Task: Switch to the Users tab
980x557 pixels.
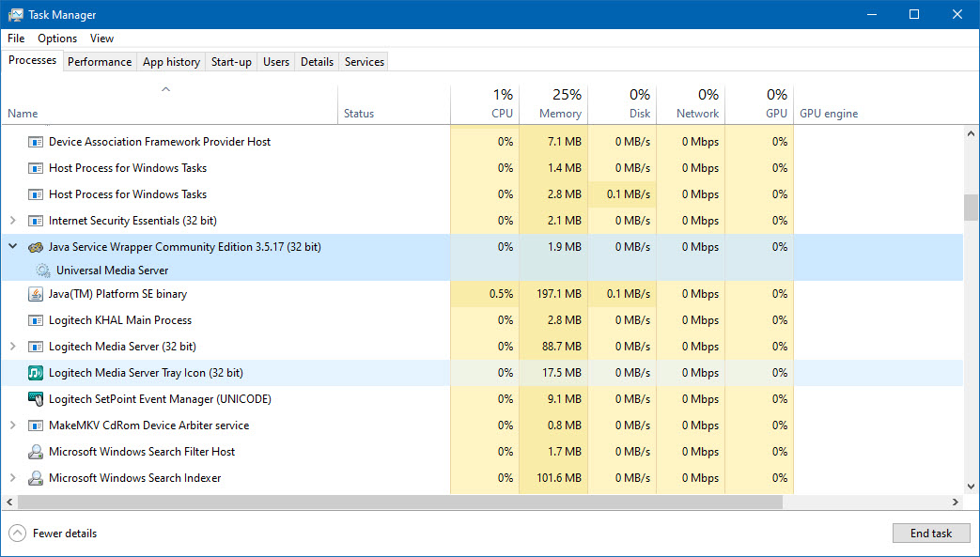Action: (275, 62)
